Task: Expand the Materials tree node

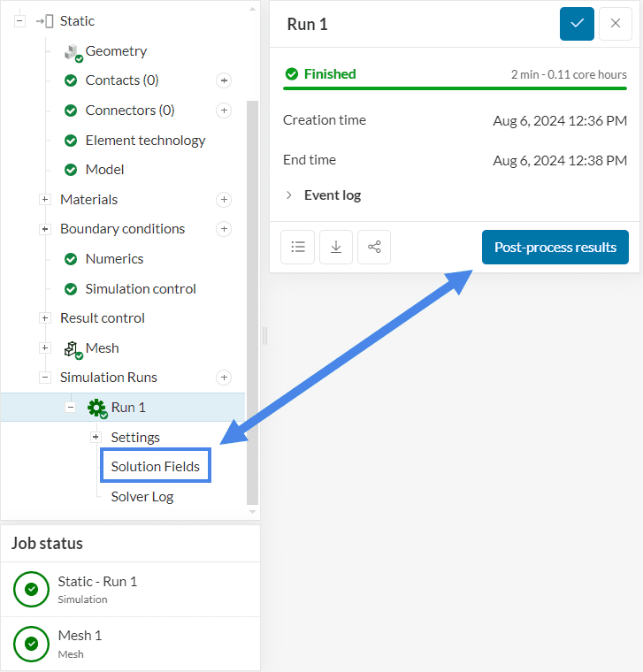Action: pyautogui.click(x=45, y=200)
